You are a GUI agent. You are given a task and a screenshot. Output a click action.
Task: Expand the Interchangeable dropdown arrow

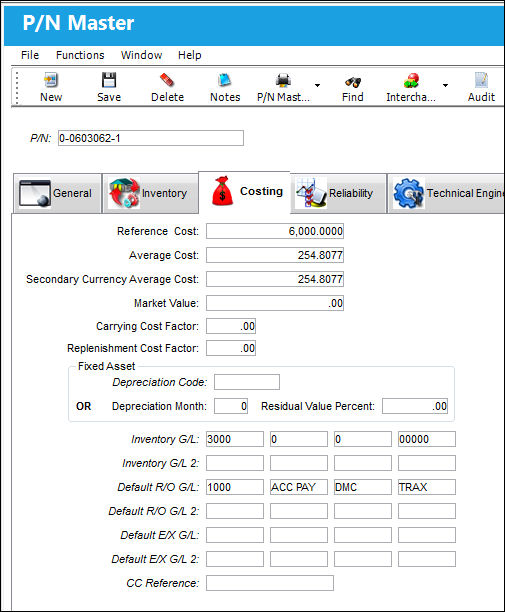coord(445,85)
